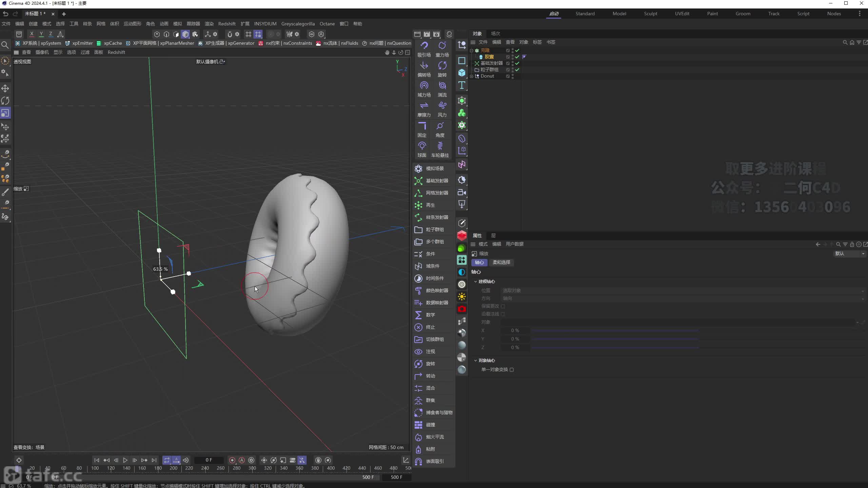Toggle 单一对象变换 checkbox
Screen dimensions: 868x488
click(511, 369)
